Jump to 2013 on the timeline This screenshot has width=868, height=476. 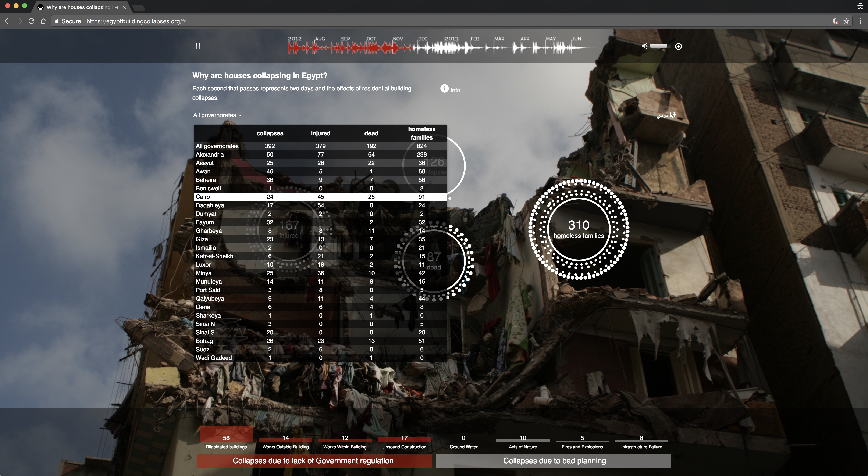click(x=451, y=39)
